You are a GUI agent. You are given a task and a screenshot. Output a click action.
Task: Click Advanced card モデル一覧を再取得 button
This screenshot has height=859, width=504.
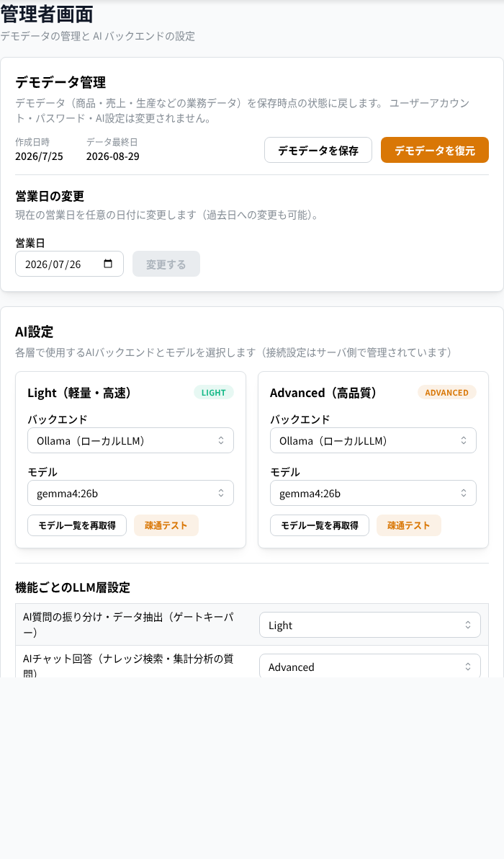click(x=320, y=525)
